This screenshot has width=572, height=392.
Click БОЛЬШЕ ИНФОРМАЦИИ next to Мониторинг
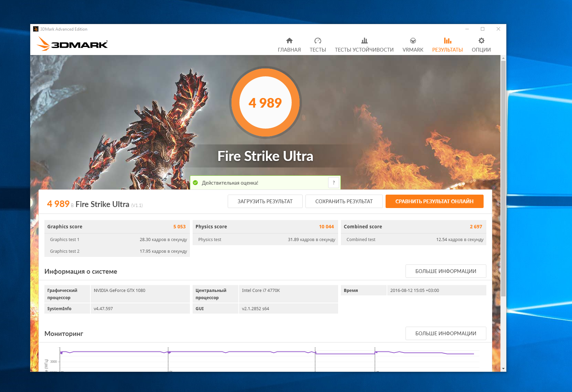[x=446, y=333]
